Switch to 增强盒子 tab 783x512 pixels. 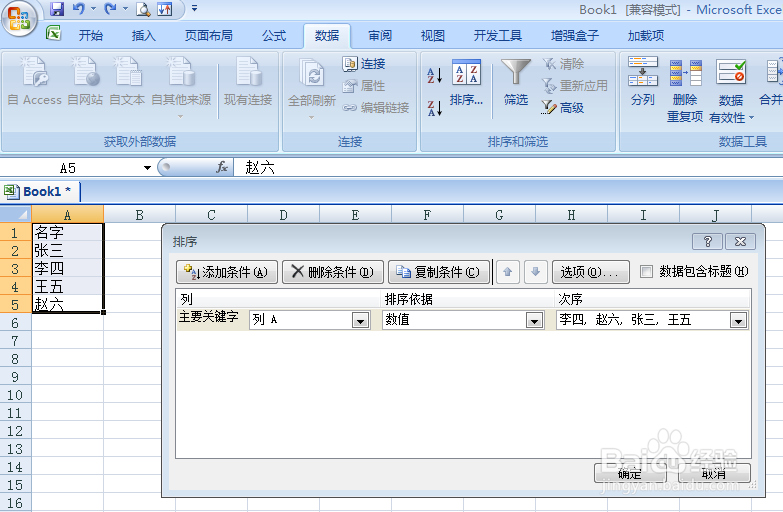575,35
